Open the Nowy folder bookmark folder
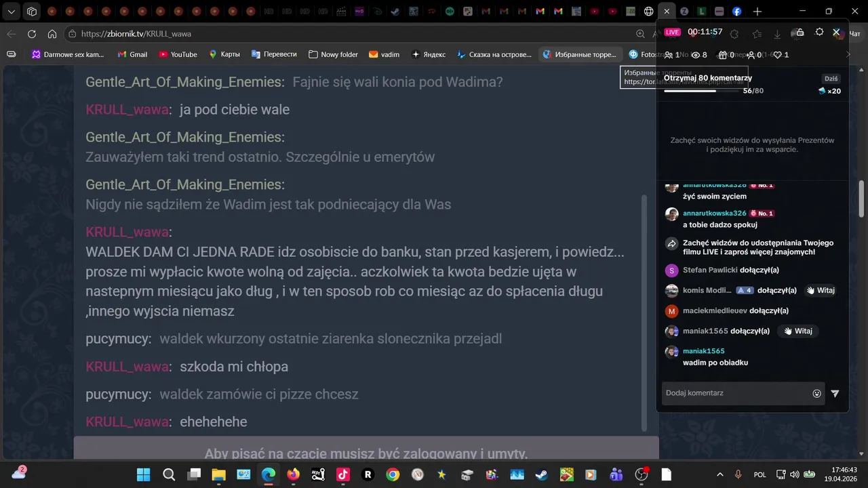This screenshot has width=868, height=488. click(333, 54)
